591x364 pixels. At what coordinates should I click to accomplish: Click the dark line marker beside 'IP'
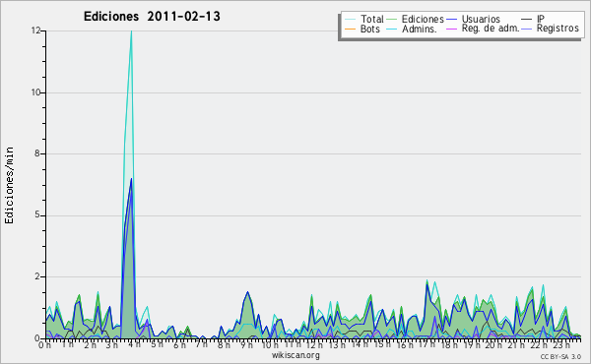(527, 20)
